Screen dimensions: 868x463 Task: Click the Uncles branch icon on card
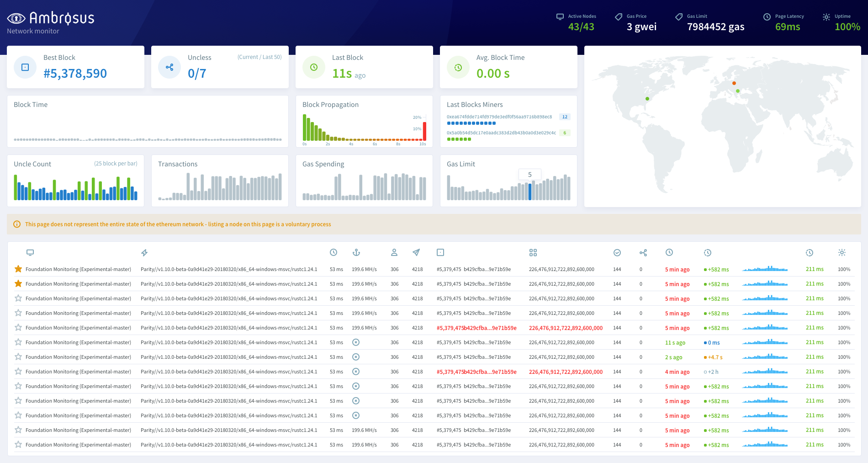169,67
